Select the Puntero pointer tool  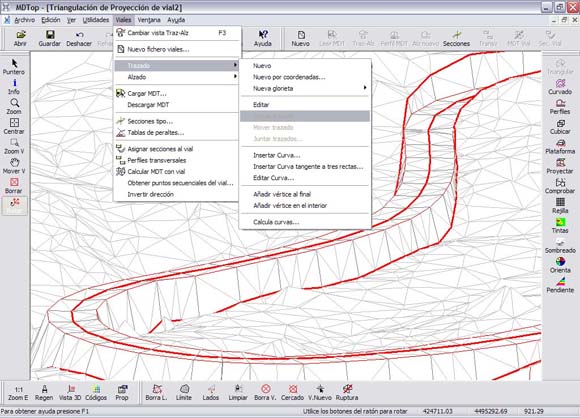pos(14,67)
